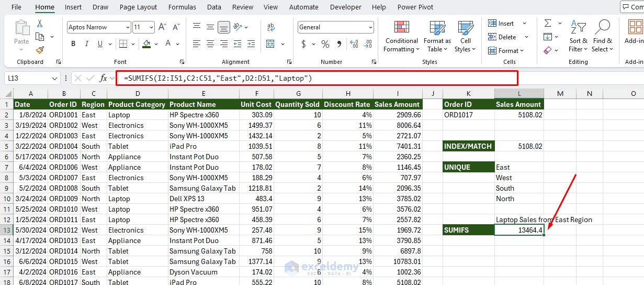This screenshot has width=644, height=285.
Task: Toggle Underline formatting
Action: (x=100, y=44)
